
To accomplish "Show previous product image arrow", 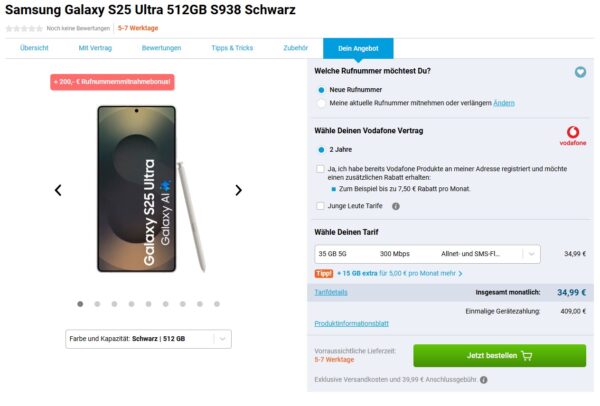I will pos(58,190).
